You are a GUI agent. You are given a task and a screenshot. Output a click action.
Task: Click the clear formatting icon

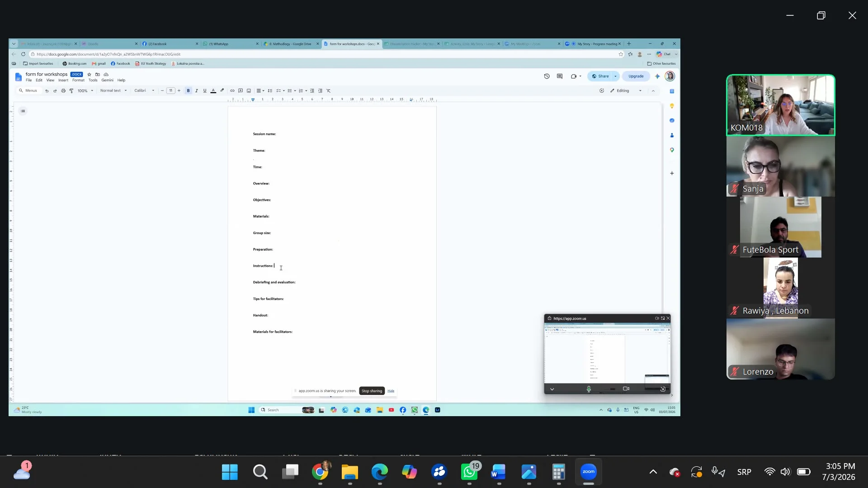click(x=329, y=91)
